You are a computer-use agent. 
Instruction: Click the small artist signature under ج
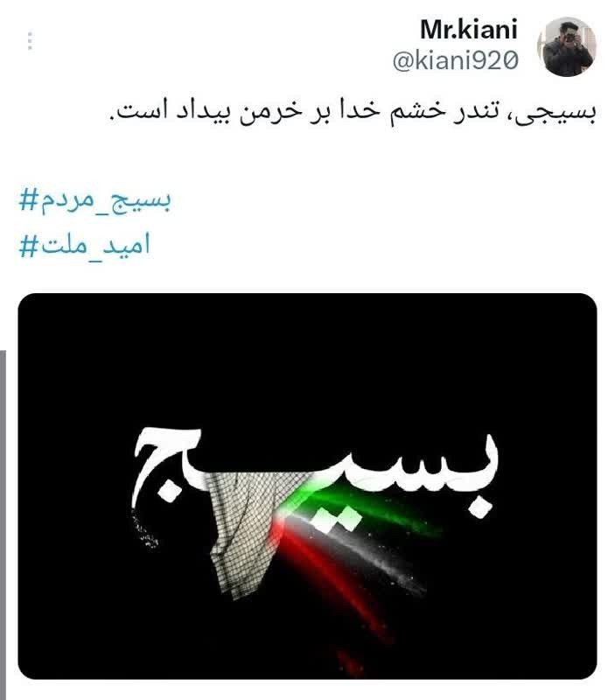[143, 529]
